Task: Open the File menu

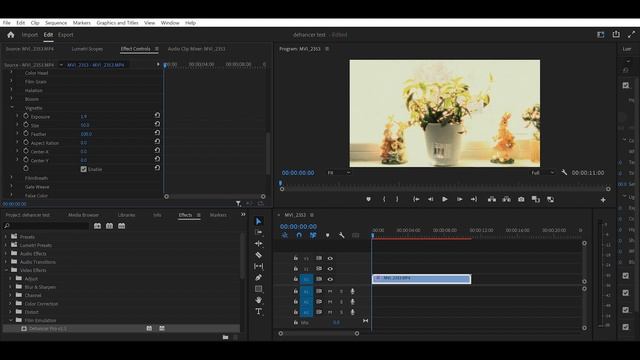Action: coord(7,23)
